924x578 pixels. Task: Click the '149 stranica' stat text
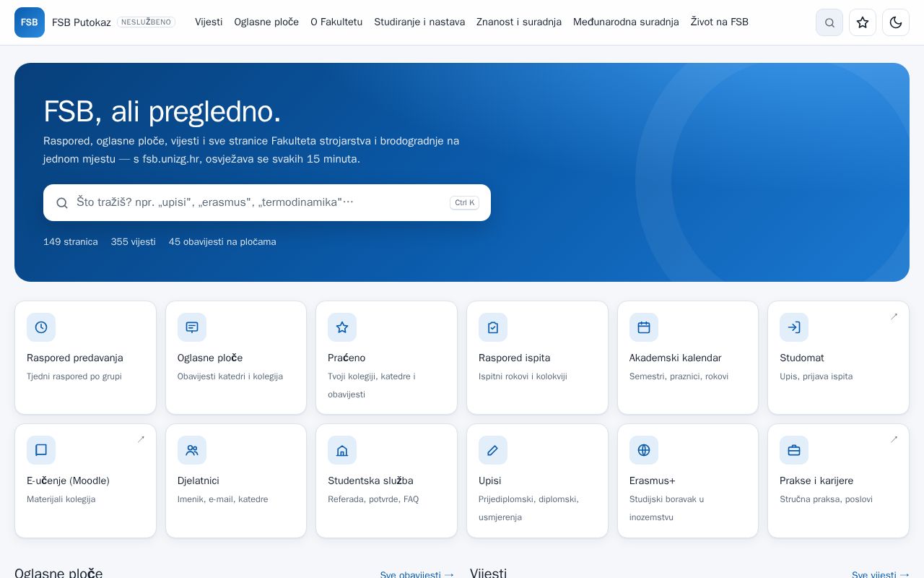(x=71, y=242)
